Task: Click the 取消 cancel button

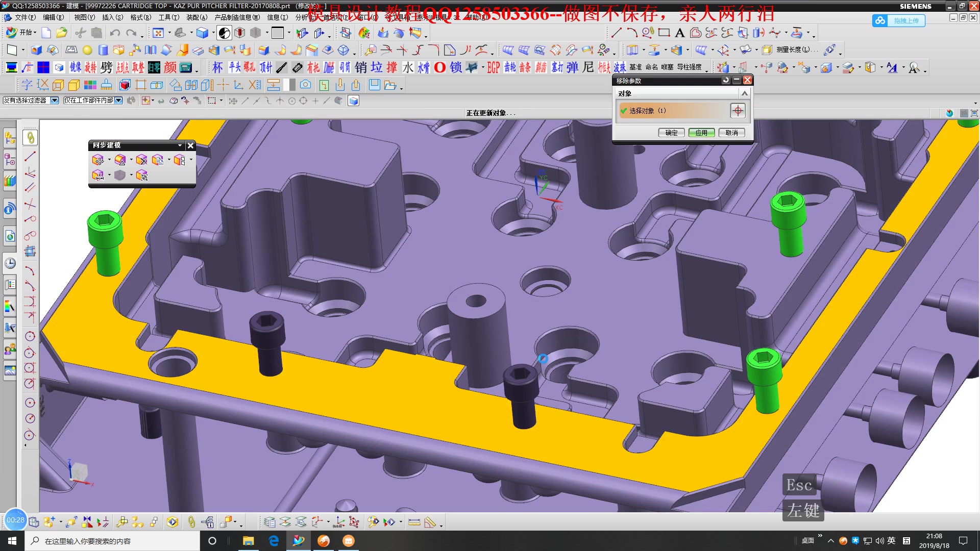Action: [x=731, y=133]
